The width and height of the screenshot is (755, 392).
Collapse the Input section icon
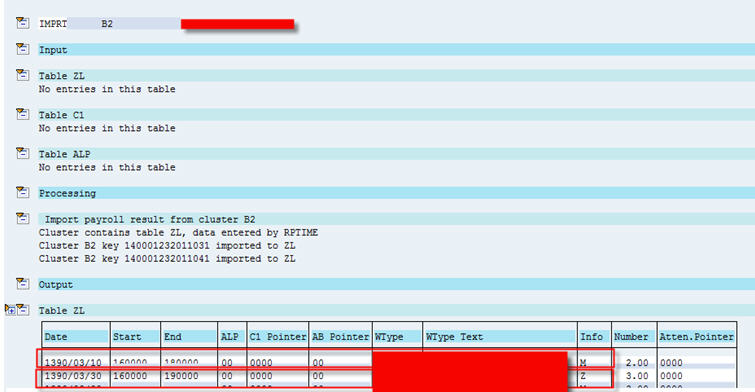pos(23,49)
